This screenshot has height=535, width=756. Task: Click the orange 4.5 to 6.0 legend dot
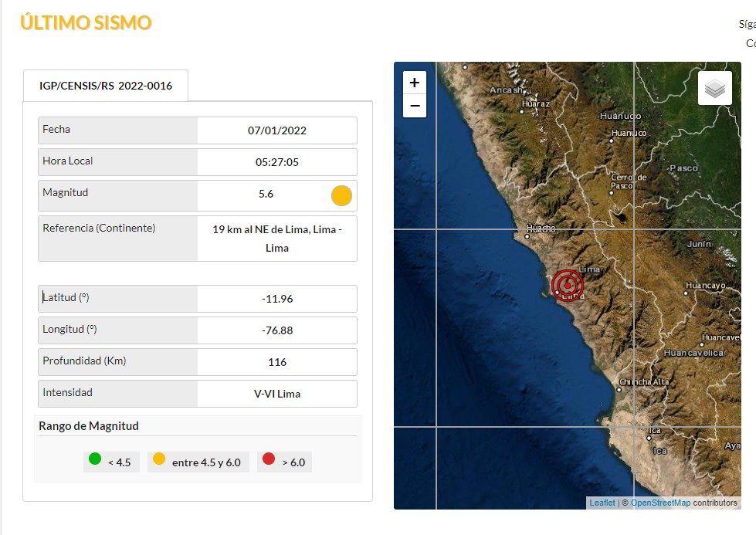coord(159,459)
